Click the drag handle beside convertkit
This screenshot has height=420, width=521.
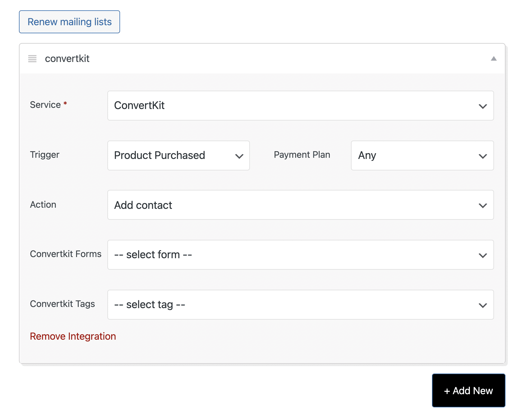tap(32, 59)
